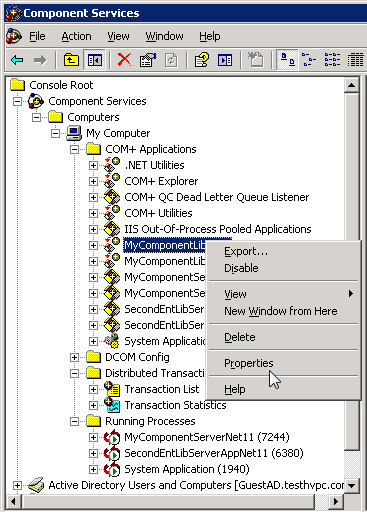Expand the DCOM Config node

tap(74, 357)
